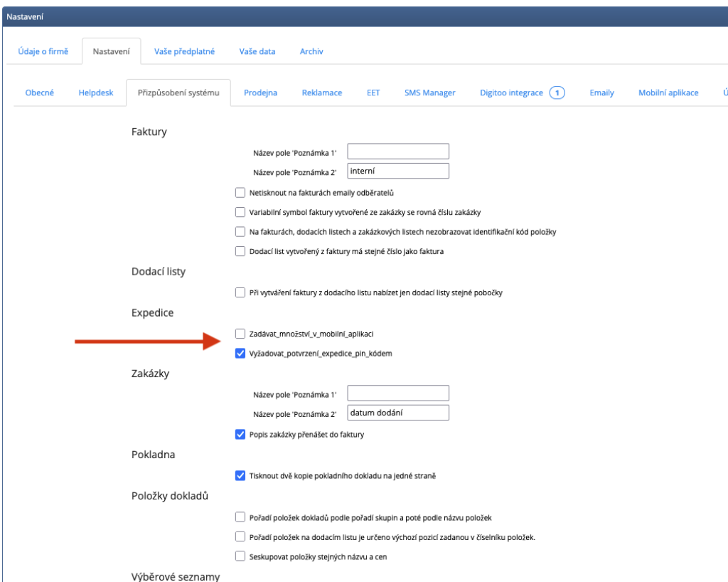
Task: Go to the Archiv tab
Action: 311,51
